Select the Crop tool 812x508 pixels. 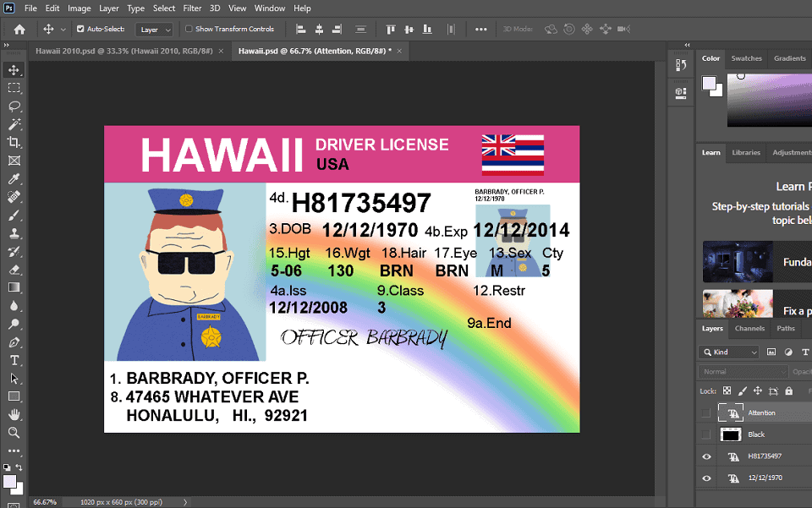[x=14, y=142]
